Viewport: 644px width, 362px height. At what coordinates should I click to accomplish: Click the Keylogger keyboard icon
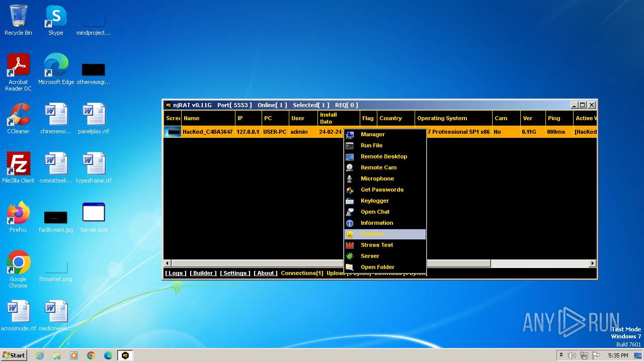350,201
